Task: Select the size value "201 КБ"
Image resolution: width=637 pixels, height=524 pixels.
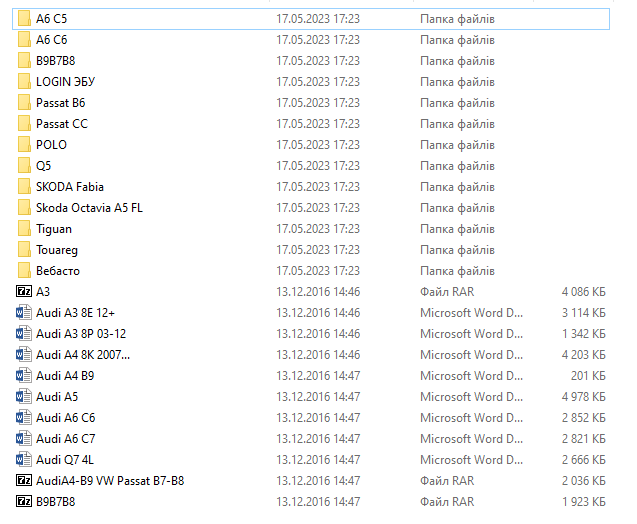Action: click(588, 376)
